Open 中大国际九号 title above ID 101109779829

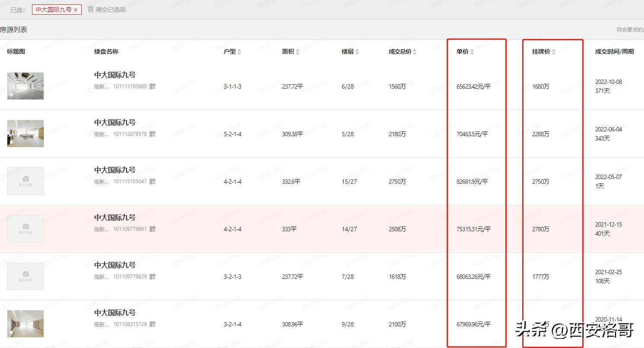(115, 265)
